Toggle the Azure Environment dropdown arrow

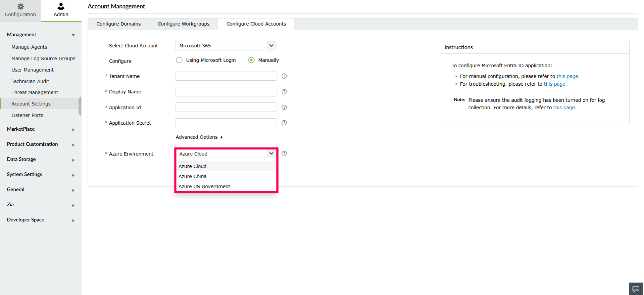click(271, 154)
